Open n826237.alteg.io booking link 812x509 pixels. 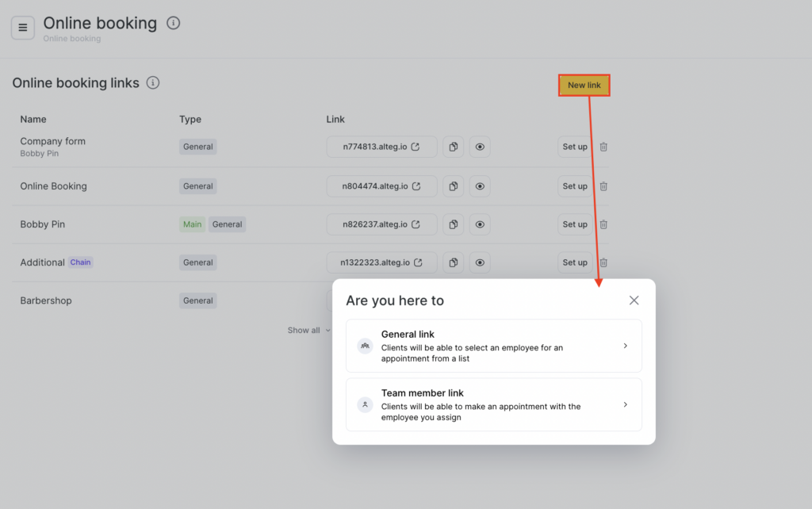point(381,224)
